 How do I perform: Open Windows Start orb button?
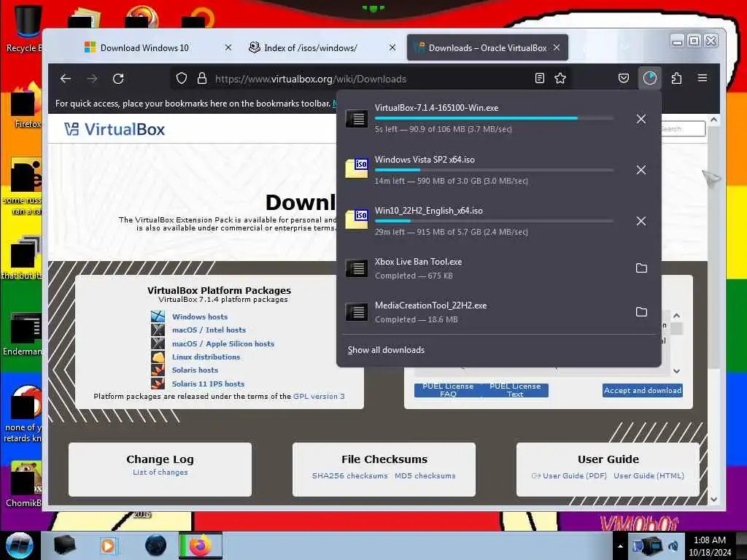20,545
